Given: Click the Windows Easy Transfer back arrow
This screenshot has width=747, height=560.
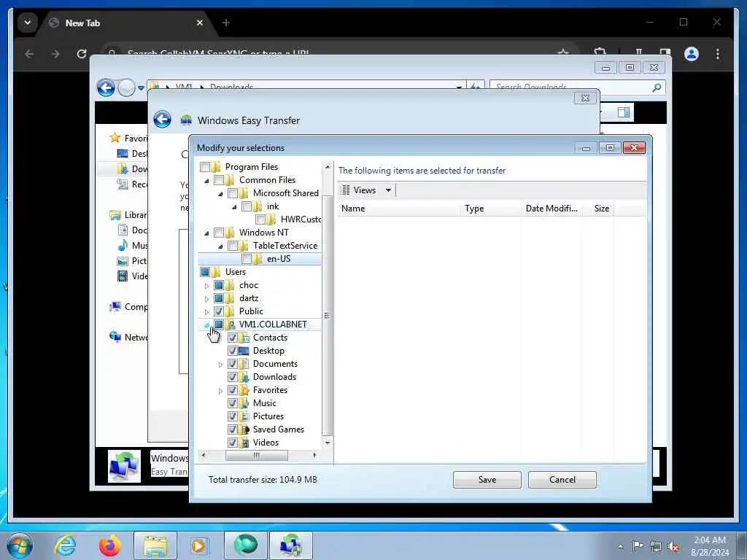Looking at the screenshot, I should pos(163,120).
